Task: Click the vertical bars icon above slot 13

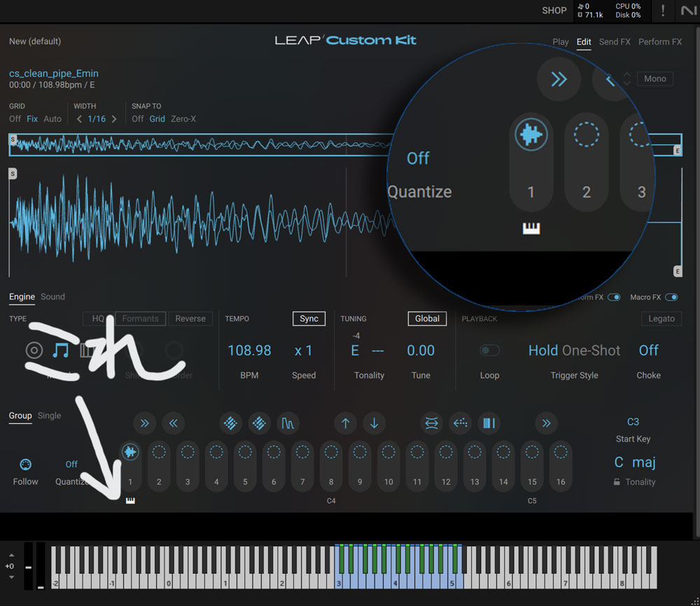Action: point(489,423)
